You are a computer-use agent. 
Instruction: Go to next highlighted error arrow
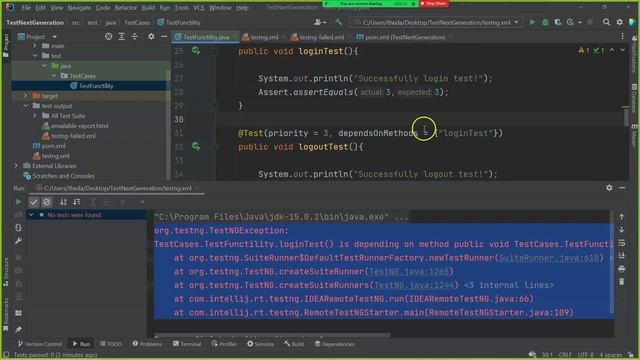pos(622,50)
